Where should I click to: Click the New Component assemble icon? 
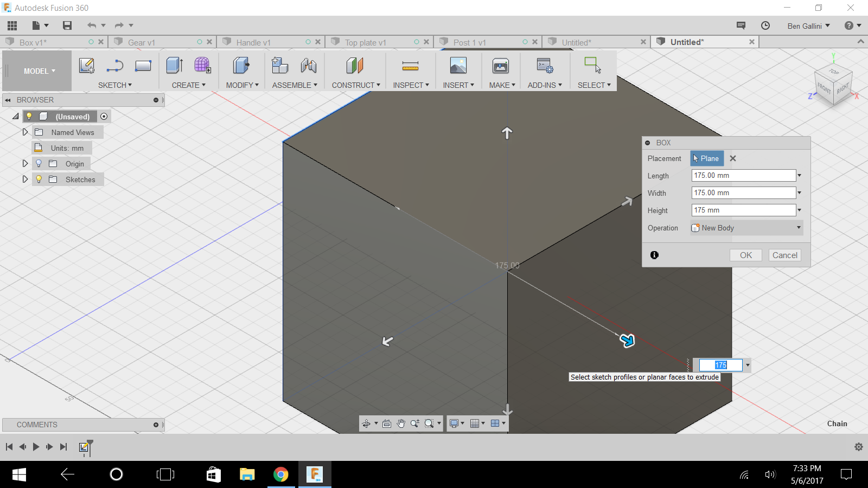pyautogui.click(x=280, y=66)
